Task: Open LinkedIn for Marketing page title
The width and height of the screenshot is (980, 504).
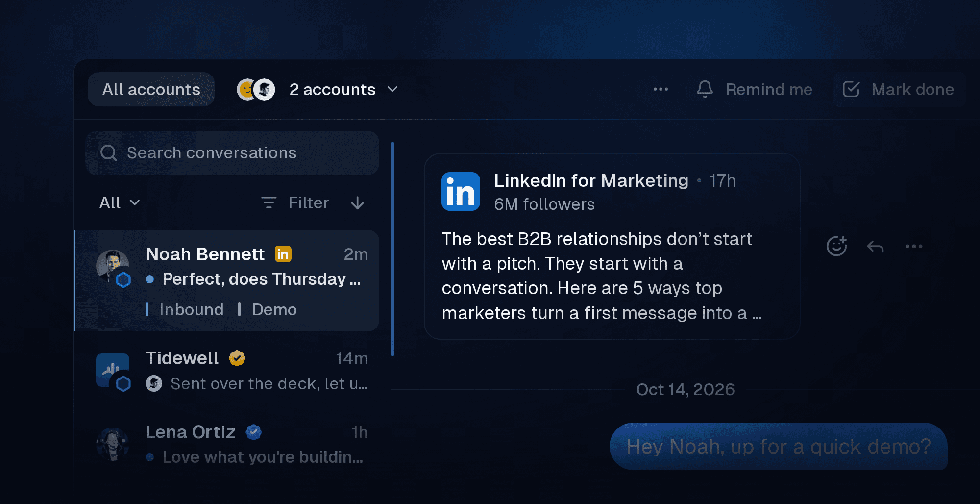Action: 591,181
